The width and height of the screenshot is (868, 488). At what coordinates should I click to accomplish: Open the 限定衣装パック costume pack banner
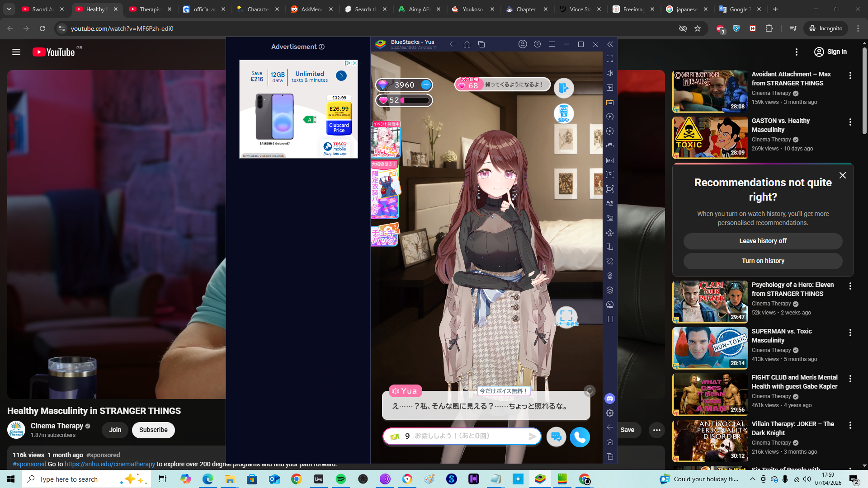pyautogui.click(x=385, y=190)
